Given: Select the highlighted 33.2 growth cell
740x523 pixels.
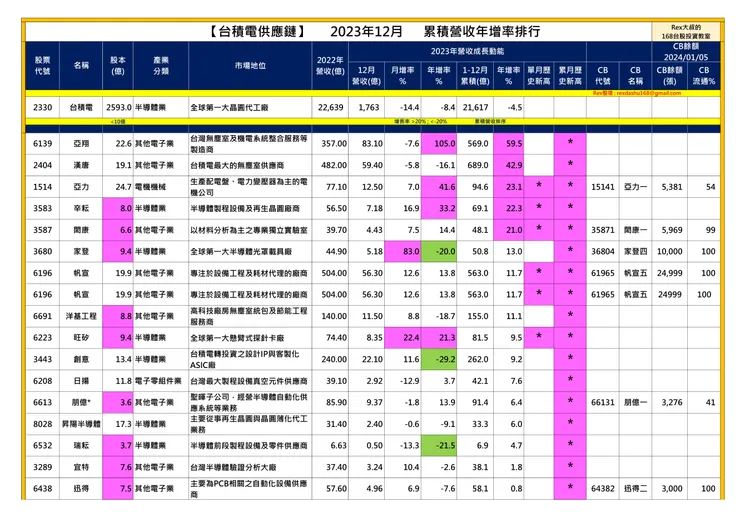Looking at the screenshot, I should coord(439,208).
